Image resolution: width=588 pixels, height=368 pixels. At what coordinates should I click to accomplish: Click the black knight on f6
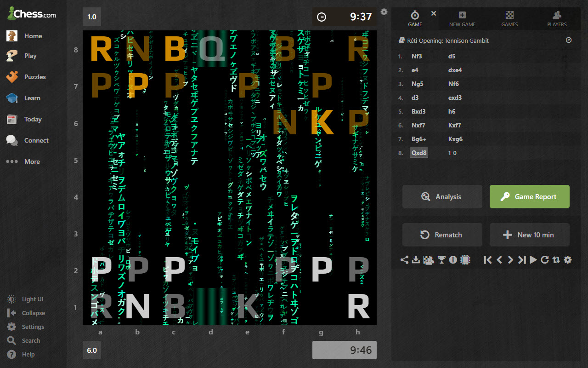(x=285, y=122)
